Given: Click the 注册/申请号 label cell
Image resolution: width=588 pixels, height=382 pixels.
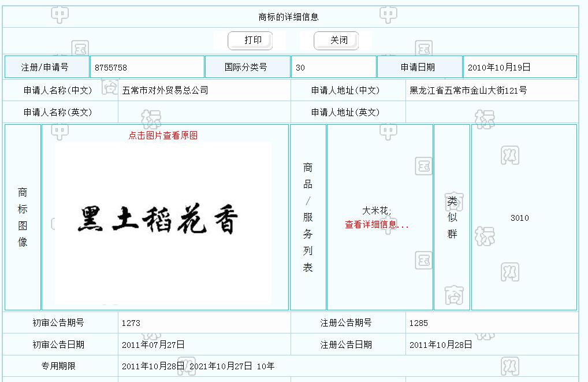Looking at the screenshot, I should pos(45,67).
